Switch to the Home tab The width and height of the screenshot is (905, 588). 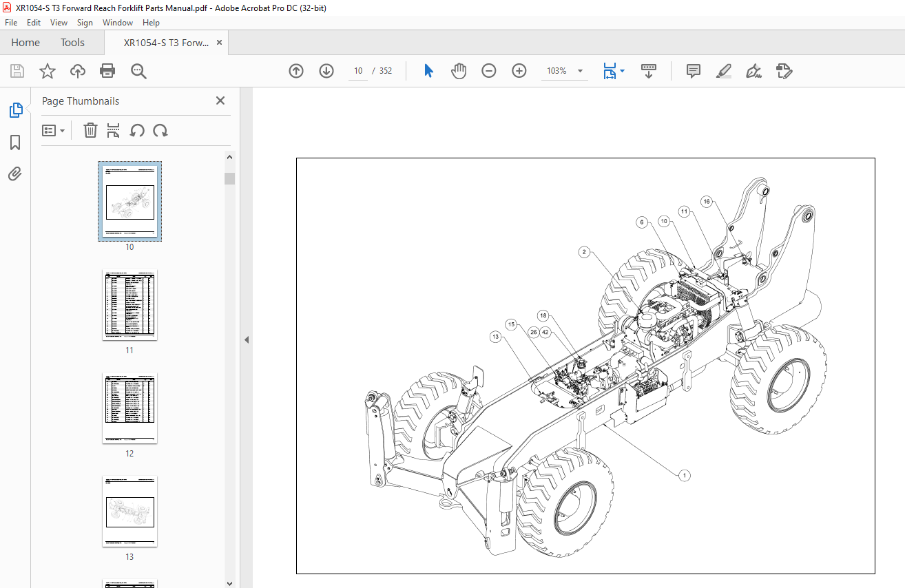point(25,43)
